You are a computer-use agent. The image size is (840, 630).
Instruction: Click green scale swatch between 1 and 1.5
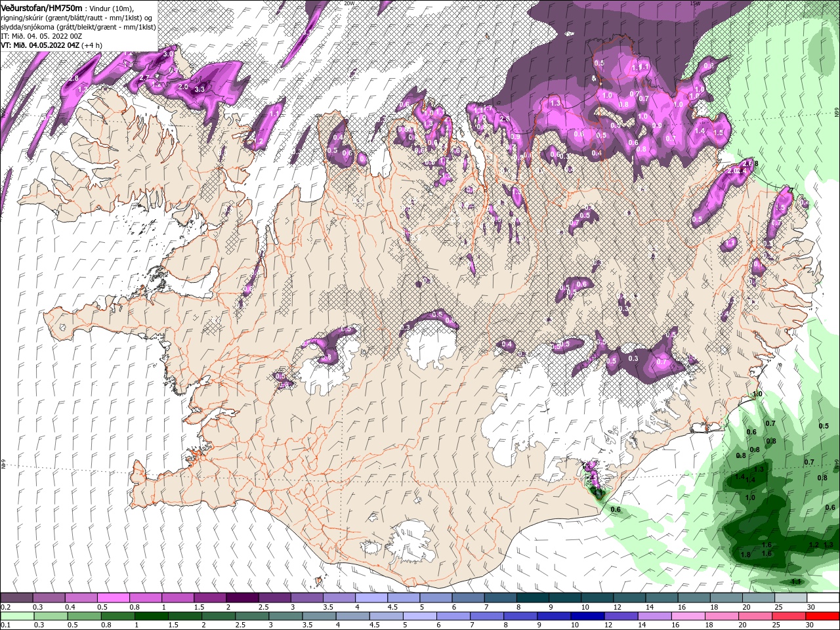(150, 616)
